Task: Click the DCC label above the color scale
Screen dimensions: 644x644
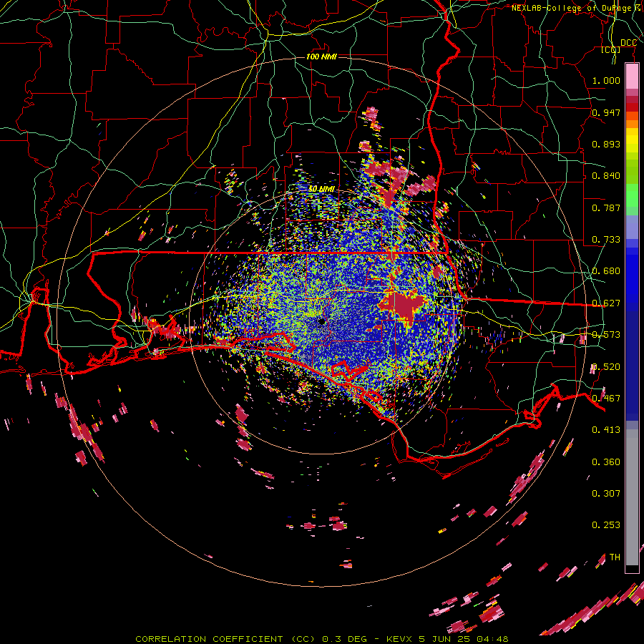Action: point(628,43)
